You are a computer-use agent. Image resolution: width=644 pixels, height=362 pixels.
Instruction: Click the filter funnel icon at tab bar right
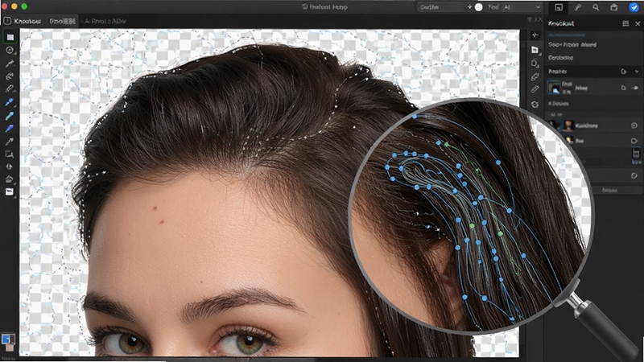(x=530, y=19)
